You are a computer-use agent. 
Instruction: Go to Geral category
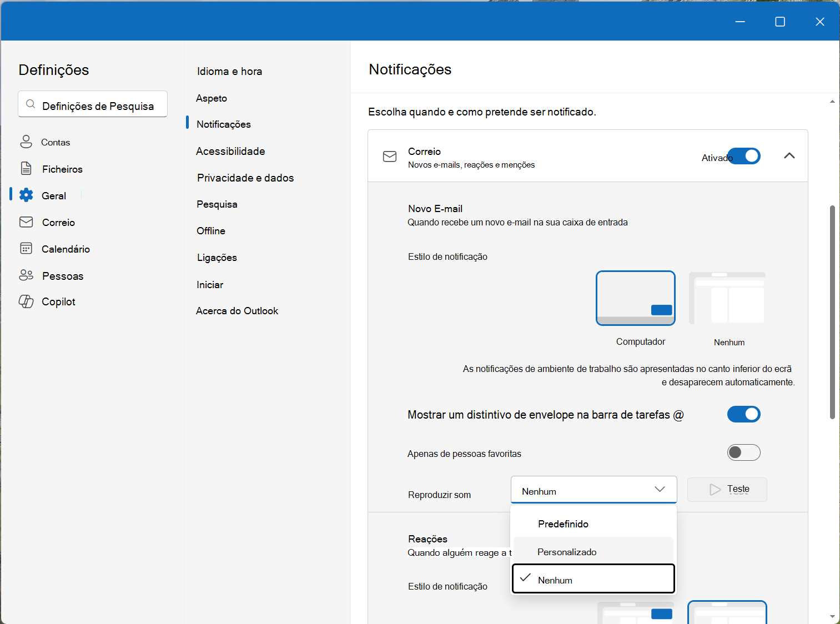(x=54, y=195)
